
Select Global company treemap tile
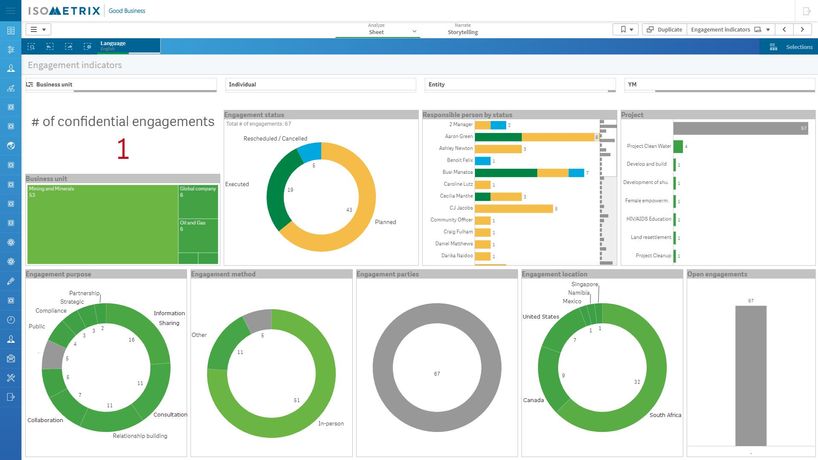198,201
